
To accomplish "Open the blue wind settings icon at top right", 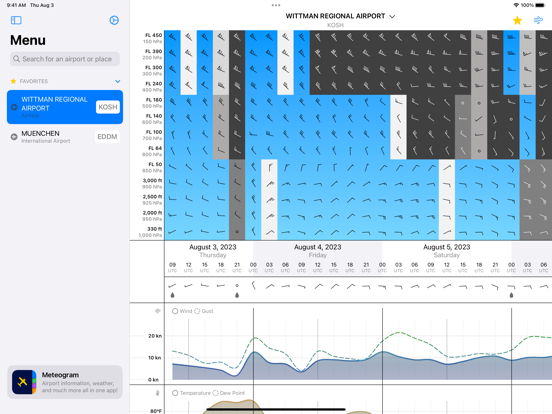I will coord(538,20).
